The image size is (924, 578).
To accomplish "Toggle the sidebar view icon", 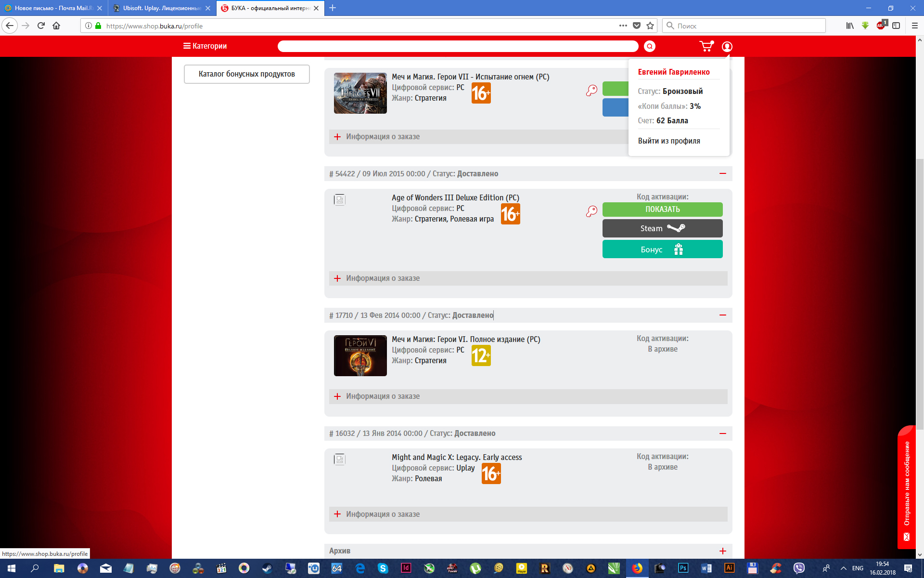I will click(896, 26).
